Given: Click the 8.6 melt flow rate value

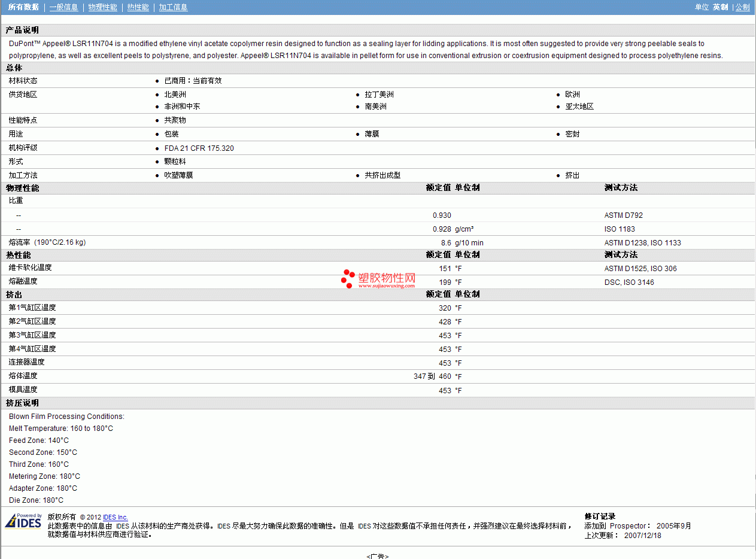Looking at the screenshot, I should [x=446, y=243].
